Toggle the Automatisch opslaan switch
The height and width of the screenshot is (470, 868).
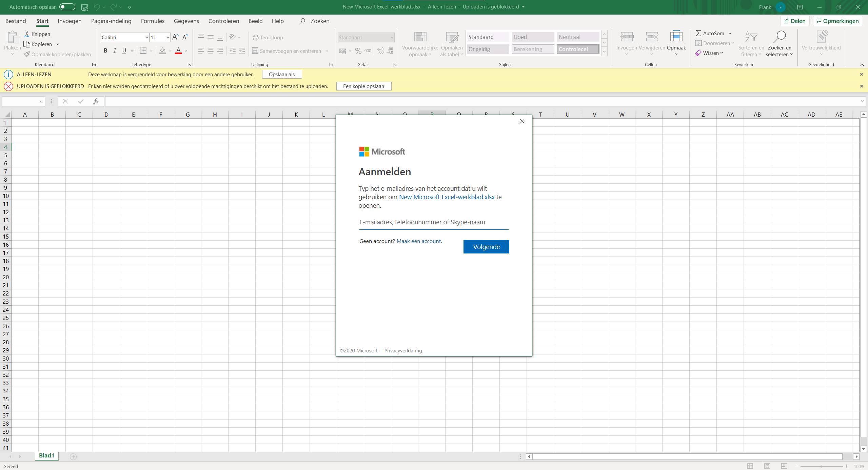67,7
